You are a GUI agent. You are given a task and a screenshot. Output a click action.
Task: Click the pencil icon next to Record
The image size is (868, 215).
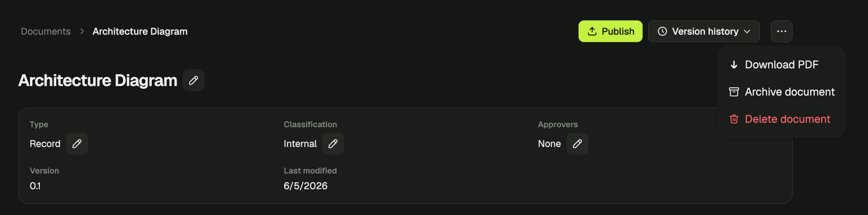[77, 144]
